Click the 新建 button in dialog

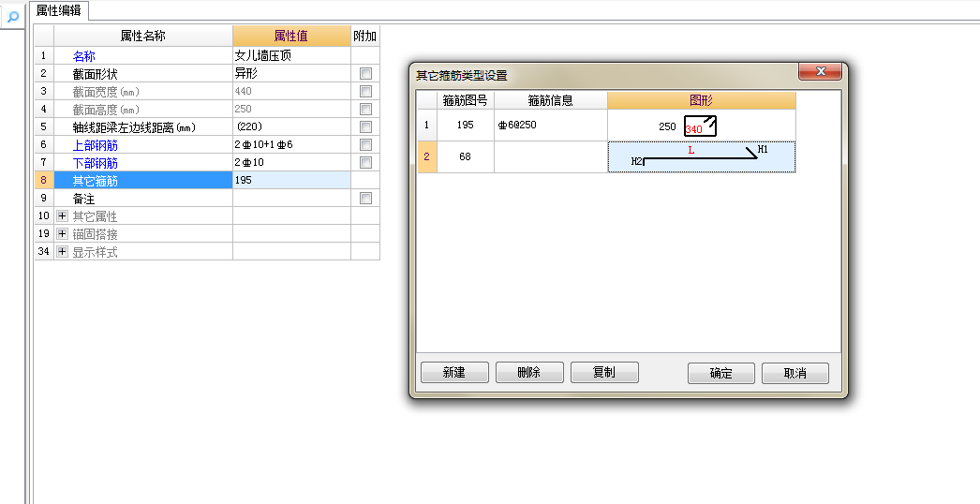coord(454,373)
